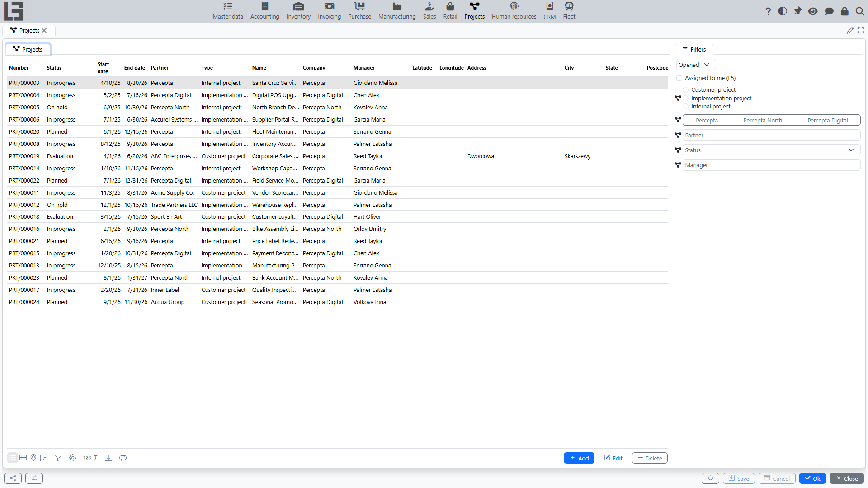Toggle the Percepta North company filter

pos(763,120)
